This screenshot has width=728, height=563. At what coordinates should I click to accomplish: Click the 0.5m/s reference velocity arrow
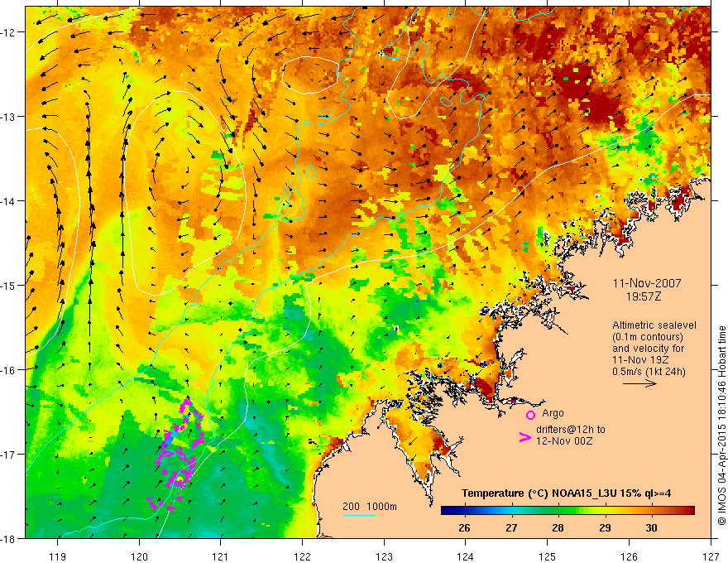click(639, 383)
